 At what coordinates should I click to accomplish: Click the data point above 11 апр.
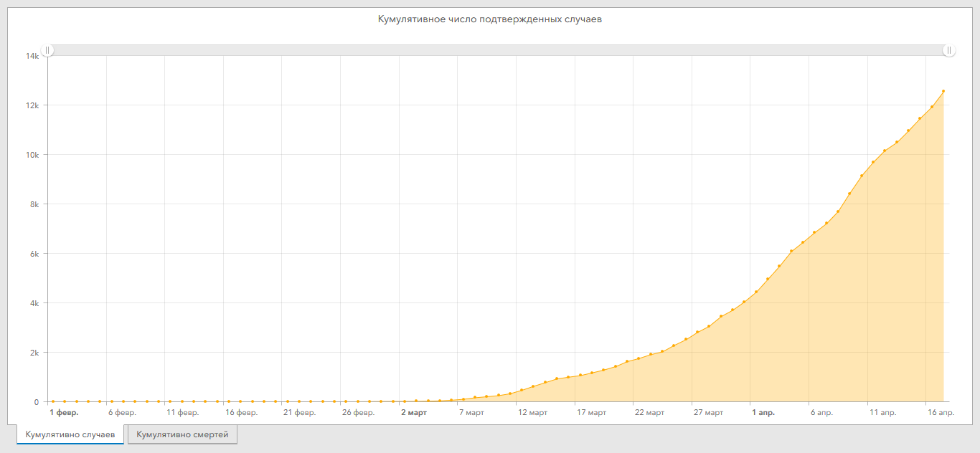point(873,162)
